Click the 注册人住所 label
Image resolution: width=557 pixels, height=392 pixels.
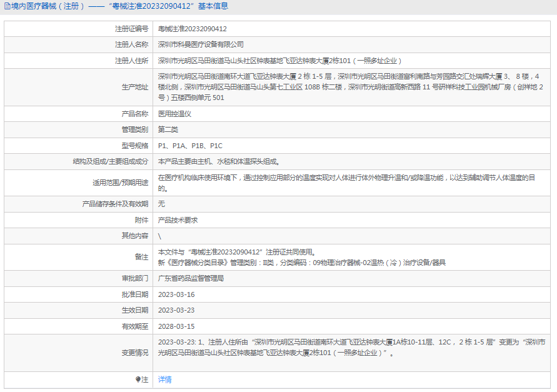coord(131,61)
